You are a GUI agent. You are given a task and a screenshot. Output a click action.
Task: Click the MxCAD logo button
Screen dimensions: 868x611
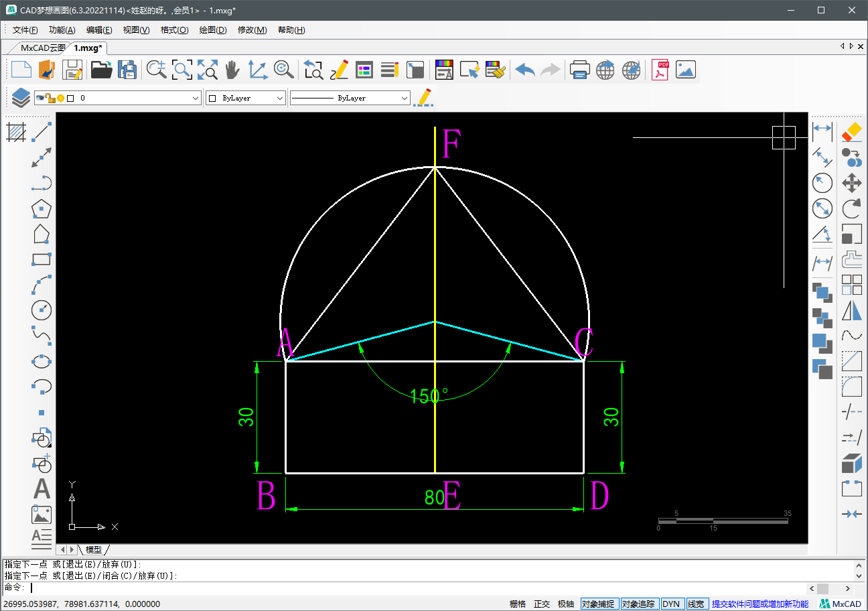[x=841, y=604]
